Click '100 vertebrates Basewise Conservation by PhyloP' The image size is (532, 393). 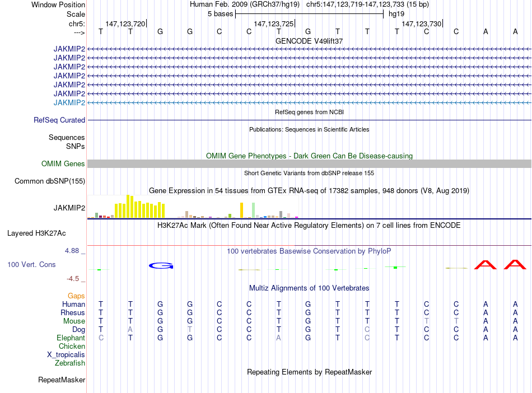pos(309,251)
